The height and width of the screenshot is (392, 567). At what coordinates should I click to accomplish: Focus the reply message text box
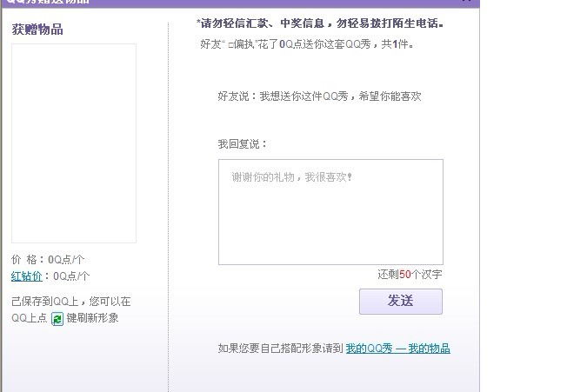click(330, 212)
